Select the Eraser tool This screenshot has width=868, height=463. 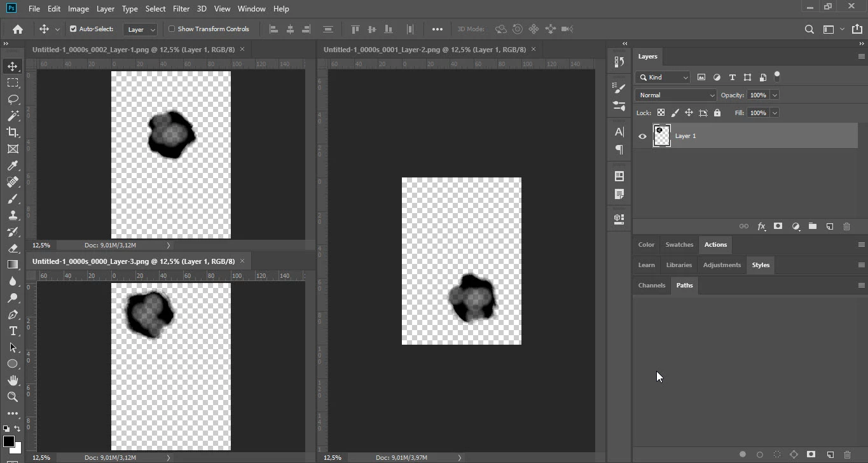pyautogui.click(x=13, y=248)
